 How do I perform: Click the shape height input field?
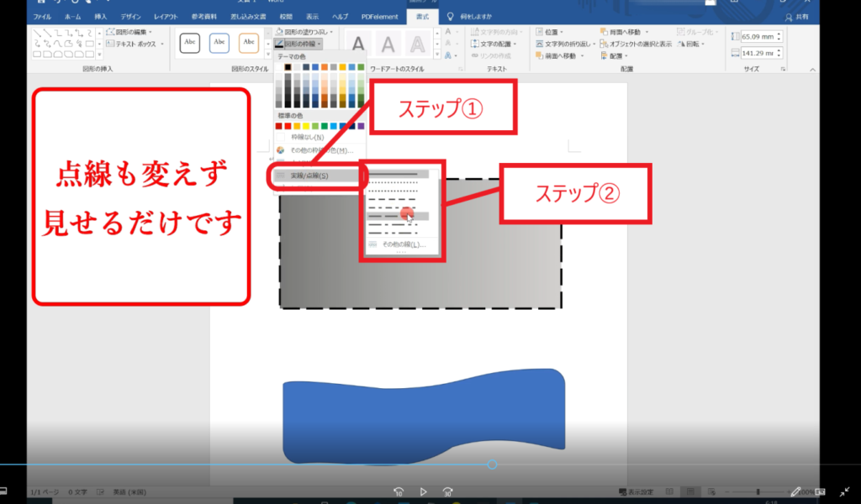click(756, 37)
